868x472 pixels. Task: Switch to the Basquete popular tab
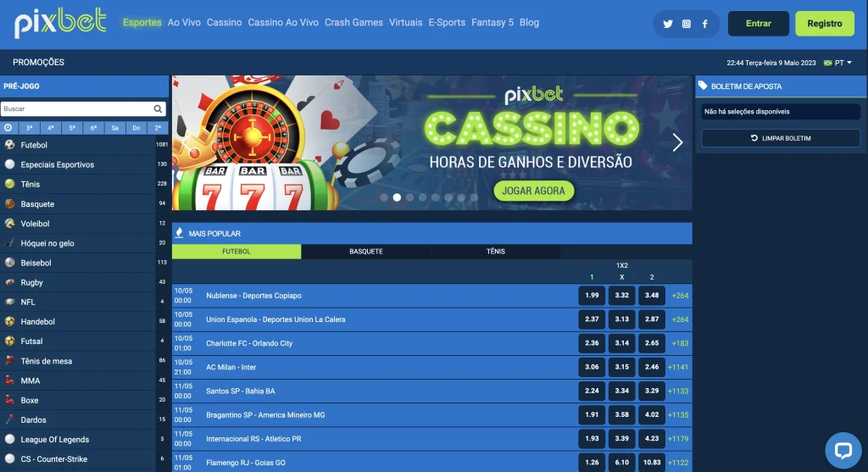(x=366, y=251)
